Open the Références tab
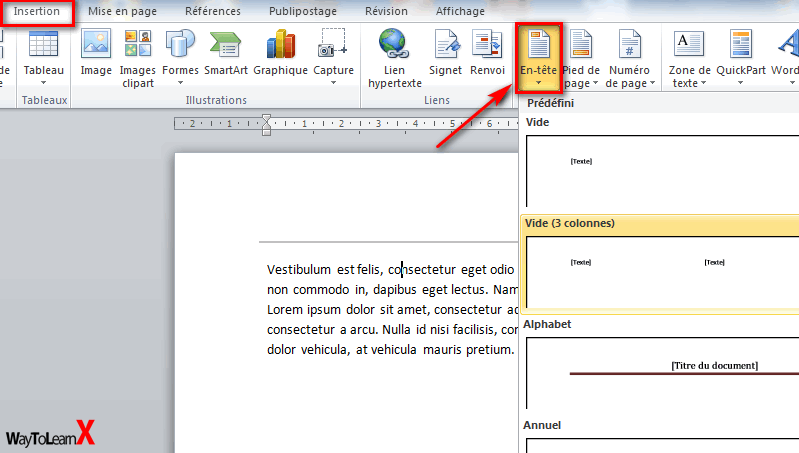This screenshot has width=799, height=453. [213, 12]
